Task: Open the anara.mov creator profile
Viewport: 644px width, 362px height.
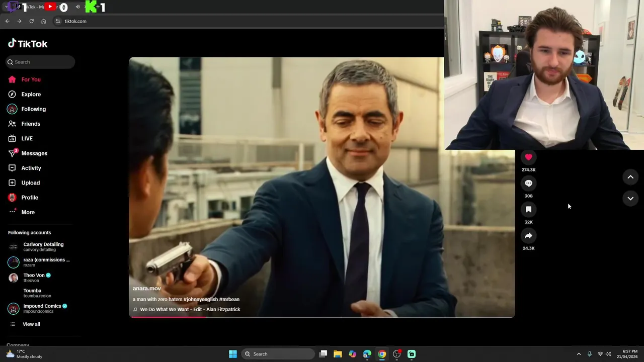Action: pos(147,289)
